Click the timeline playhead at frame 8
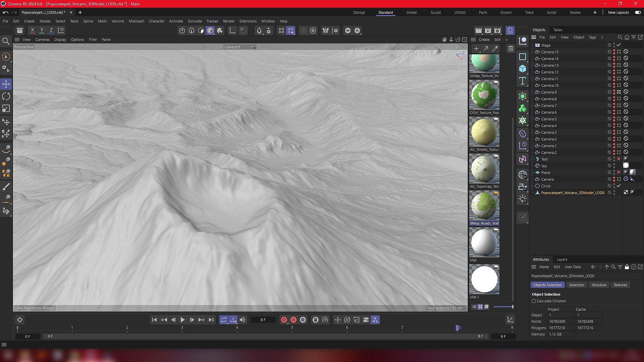The width and height of the screenshot is (644, 362). tap(457, 328)
